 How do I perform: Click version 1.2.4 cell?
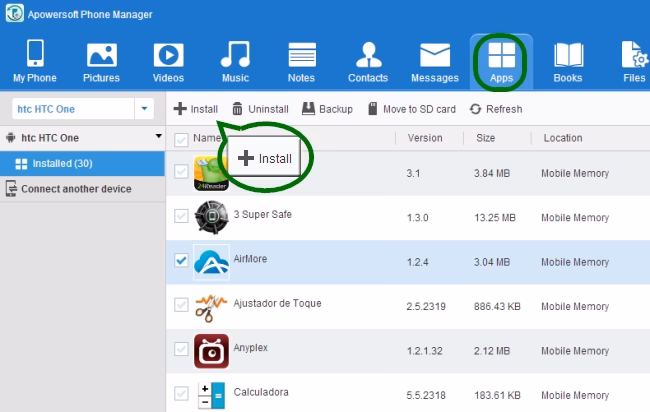(417, 262)
